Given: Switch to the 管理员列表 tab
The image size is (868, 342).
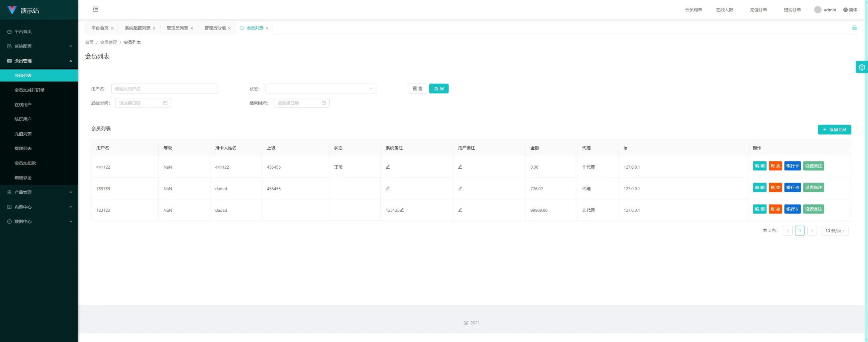Looking at the screenshot, I should [177, 28].
